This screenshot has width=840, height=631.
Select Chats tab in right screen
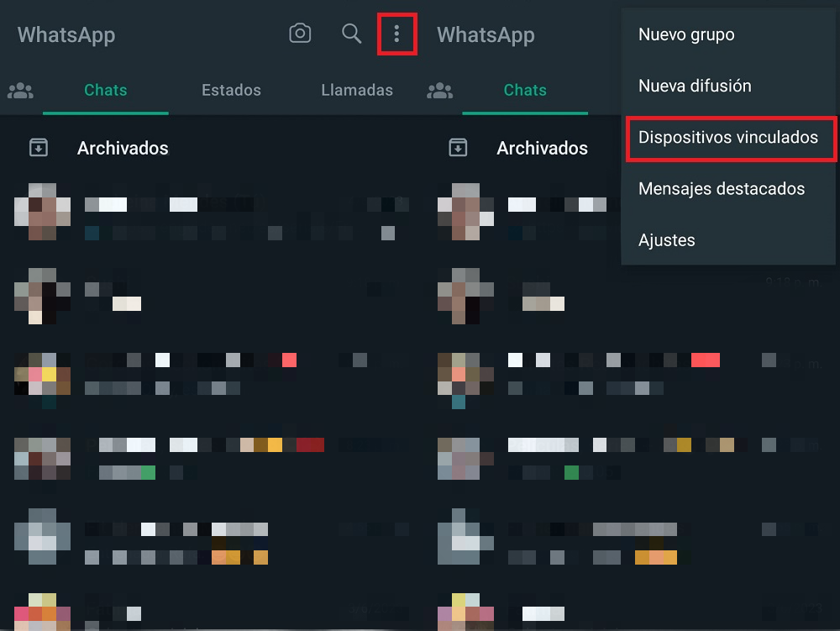click(x=525, y=90)
